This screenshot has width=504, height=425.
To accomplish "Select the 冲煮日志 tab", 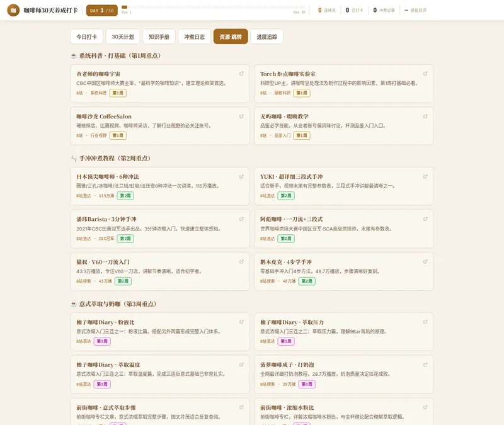I will click(194, 37).
